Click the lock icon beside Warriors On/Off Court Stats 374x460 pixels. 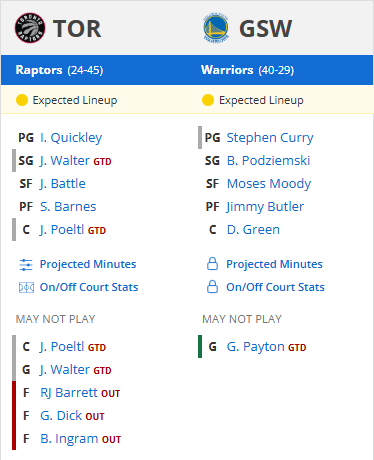pos(212,287)
